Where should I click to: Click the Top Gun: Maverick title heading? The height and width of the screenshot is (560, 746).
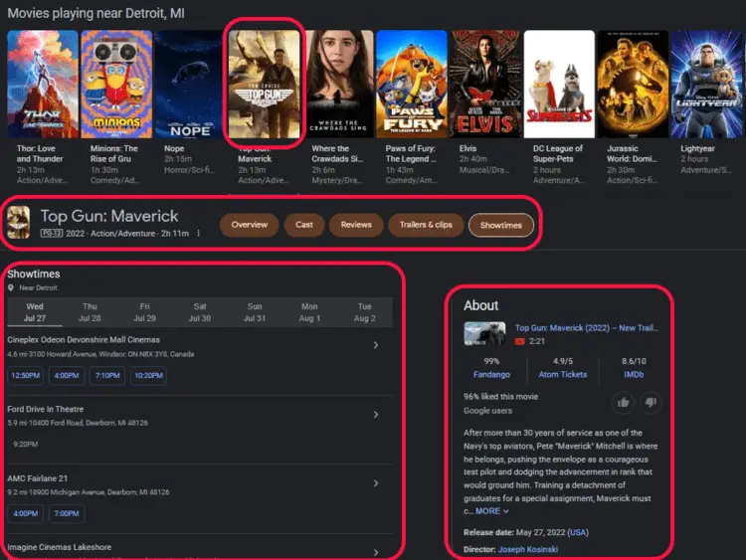pyautogui.click(x=109, y=216)
